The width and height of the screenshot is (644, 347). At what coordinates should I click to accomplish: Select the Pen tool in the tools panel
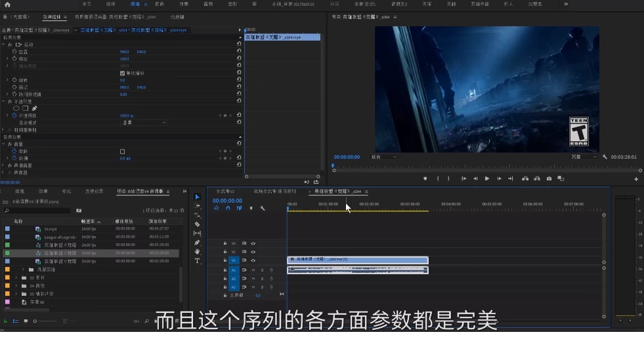coord(197,243)
